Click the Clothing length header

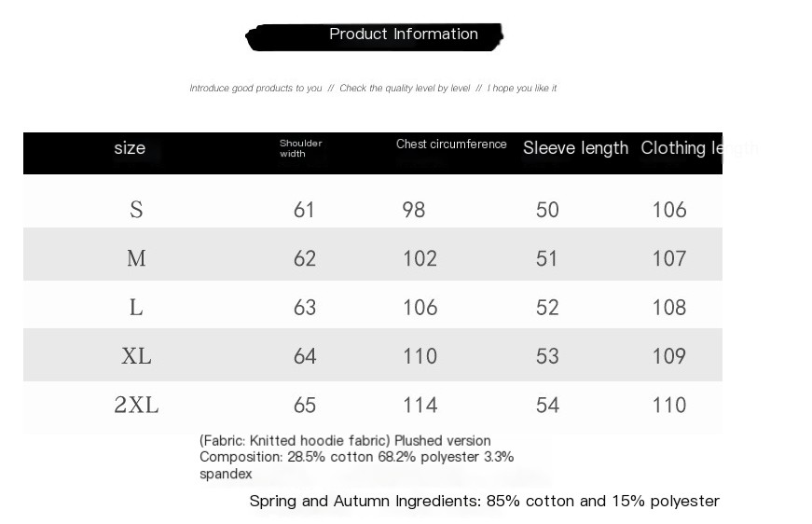(699, 148)
